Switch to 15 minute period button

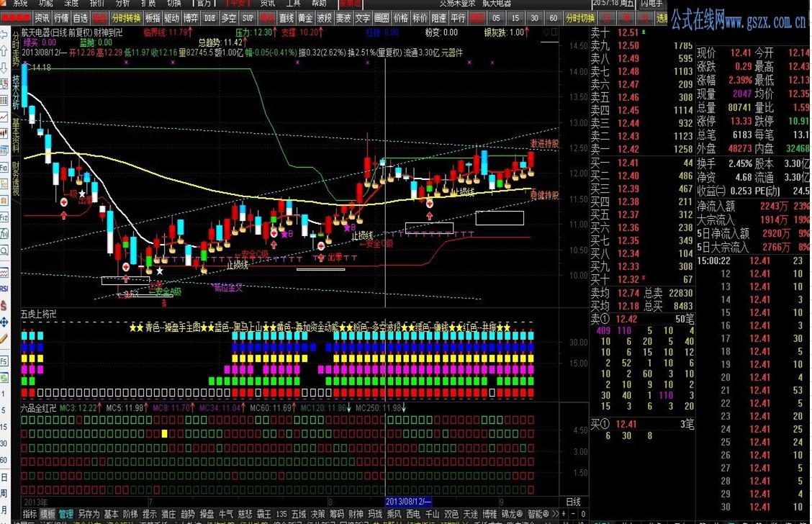point(515,18)
